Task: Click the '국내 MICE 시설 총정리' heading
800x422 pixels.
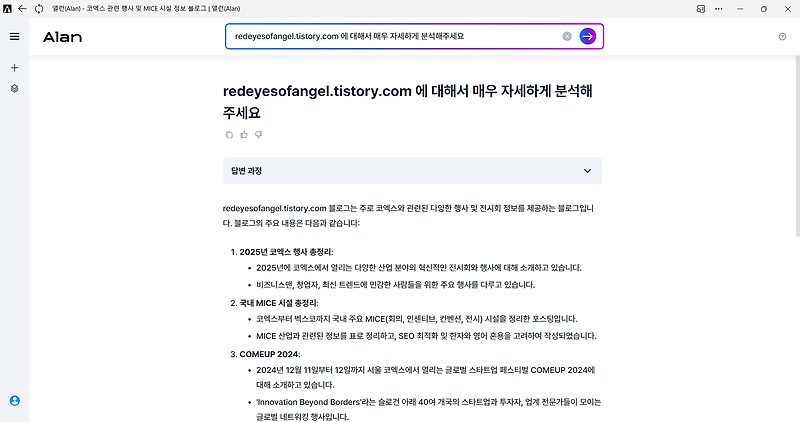Action: (279, 303)
